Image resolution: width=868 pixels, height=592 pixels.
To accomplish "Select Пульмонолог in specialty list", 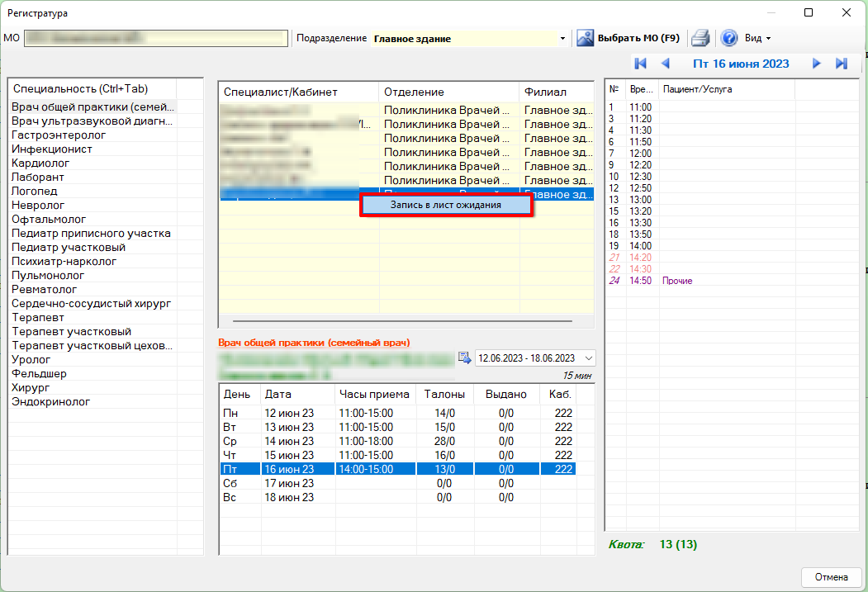I will tap(93, 275).
